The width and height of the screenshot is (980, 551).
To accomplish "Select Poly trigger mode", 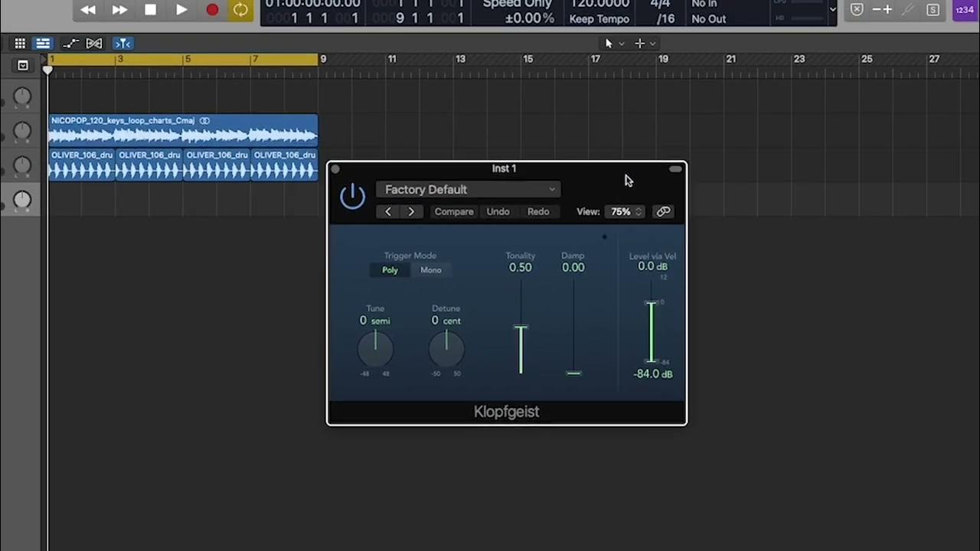I will click(x=390, y=270).
